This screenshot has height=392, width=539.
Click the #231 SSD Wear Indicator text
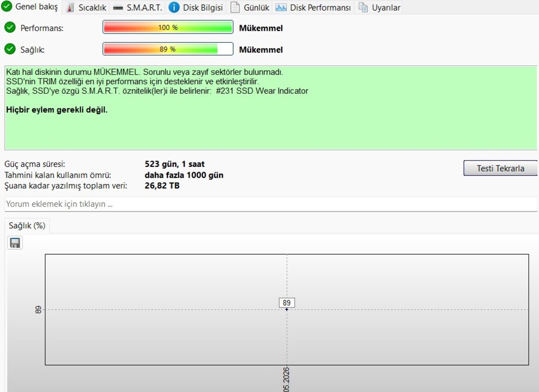tap(262, 91)
